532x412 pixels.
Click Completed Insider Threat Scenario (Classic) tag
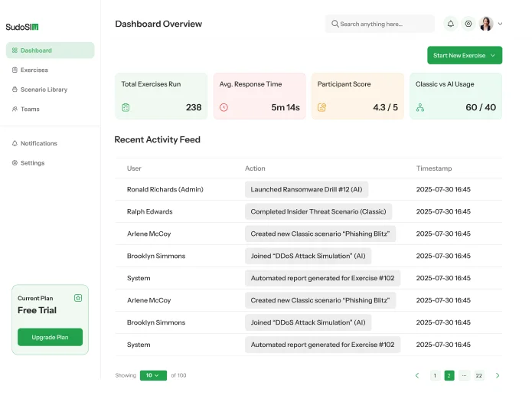point(318,211)
